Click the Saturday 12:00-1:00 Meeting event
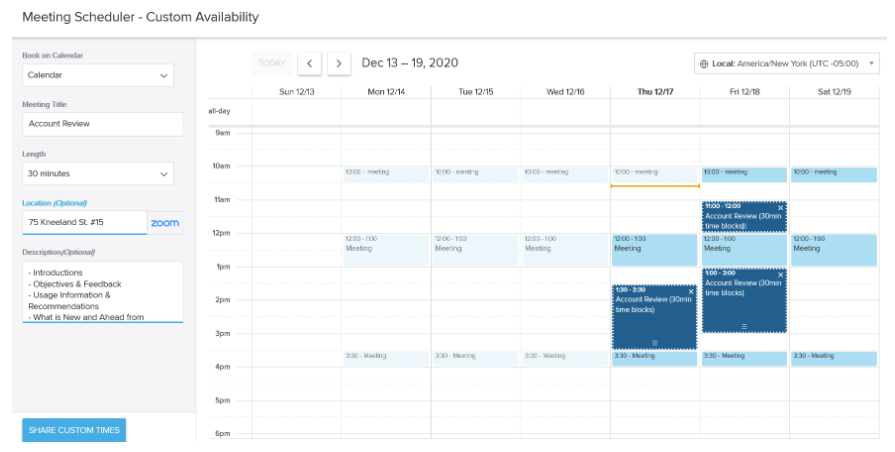895x452 pixels. pyautogui.click(x=834, y=250)
